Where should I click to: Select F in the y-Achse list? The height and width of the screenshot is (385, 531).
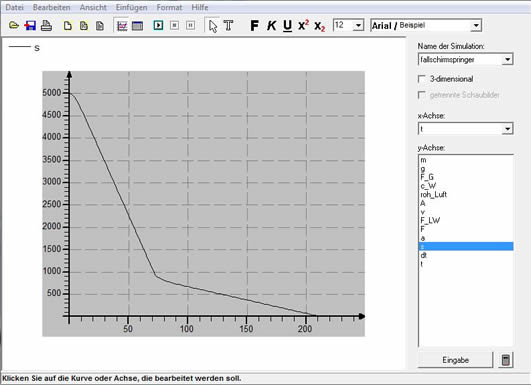point(466,229)
